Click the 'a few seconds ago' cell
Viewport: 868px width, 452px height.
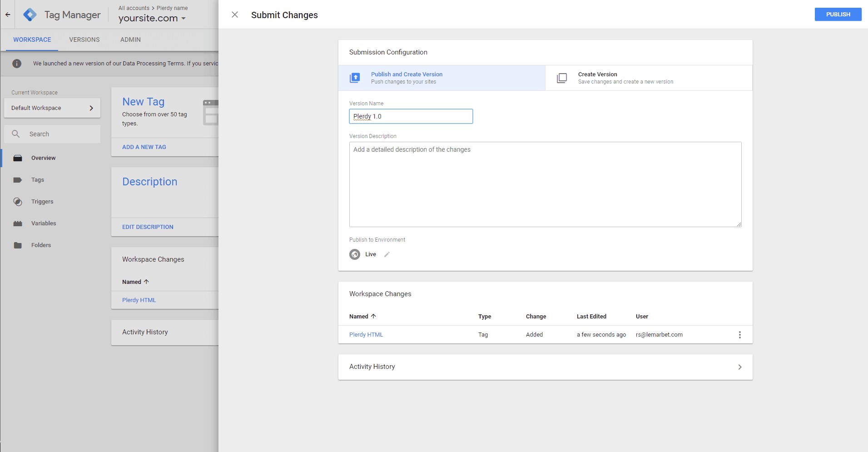pos(601,335)
